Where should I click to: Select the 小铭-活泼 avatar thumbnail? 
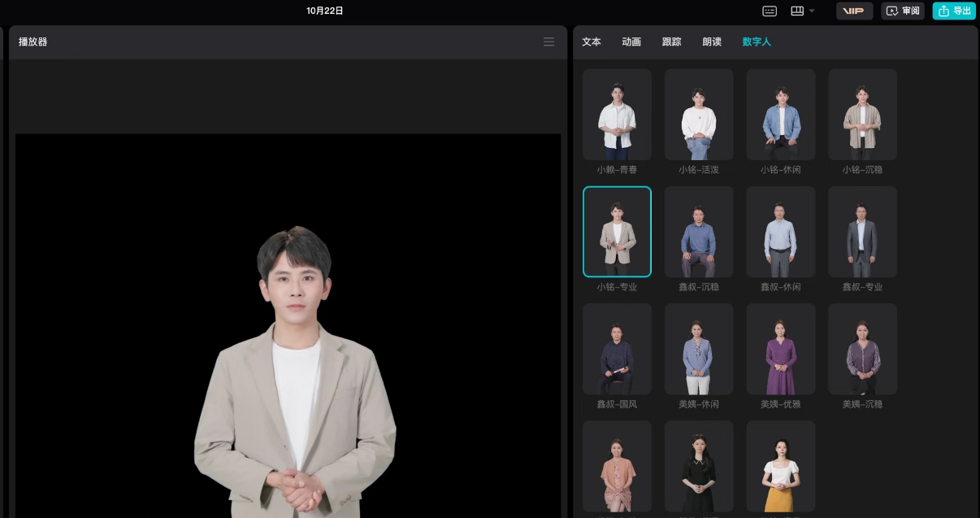[699, 115]
